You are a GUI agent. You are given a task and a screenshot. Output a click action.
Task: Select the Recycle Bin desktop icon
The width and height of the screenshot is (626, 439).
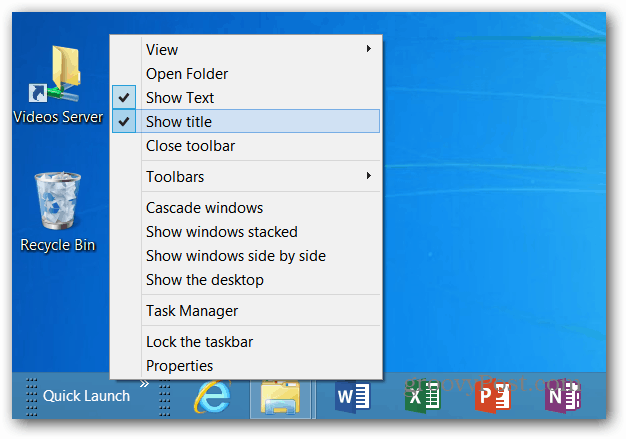tap(58, 212)
